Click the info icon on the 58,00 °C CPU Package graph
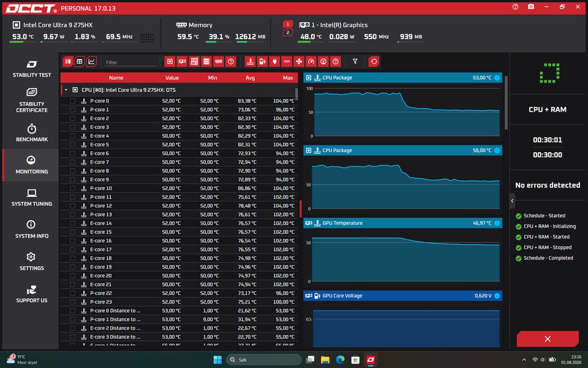This screenshot has height=368, width=588. click(497, 151)
